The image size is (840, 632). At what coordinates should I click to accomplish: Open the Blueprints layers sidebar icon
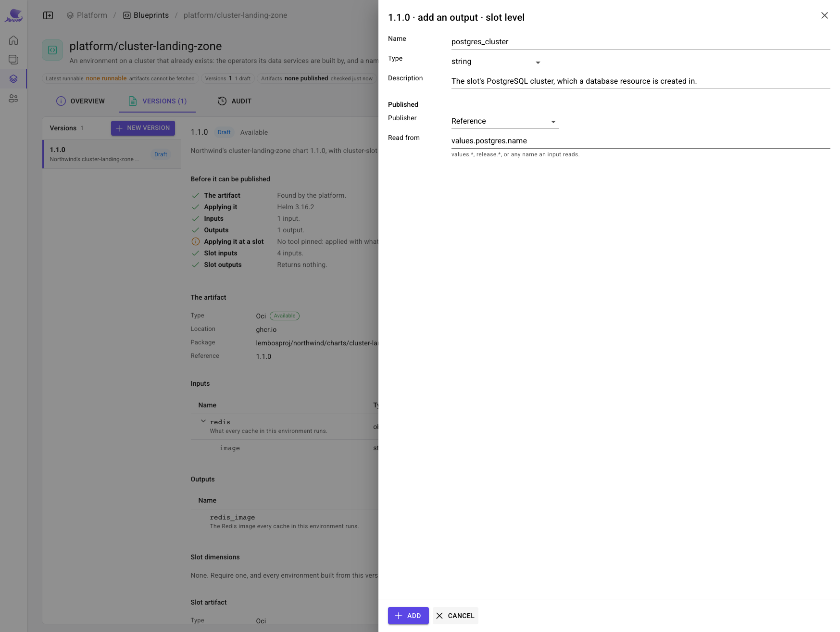point(13,79)
